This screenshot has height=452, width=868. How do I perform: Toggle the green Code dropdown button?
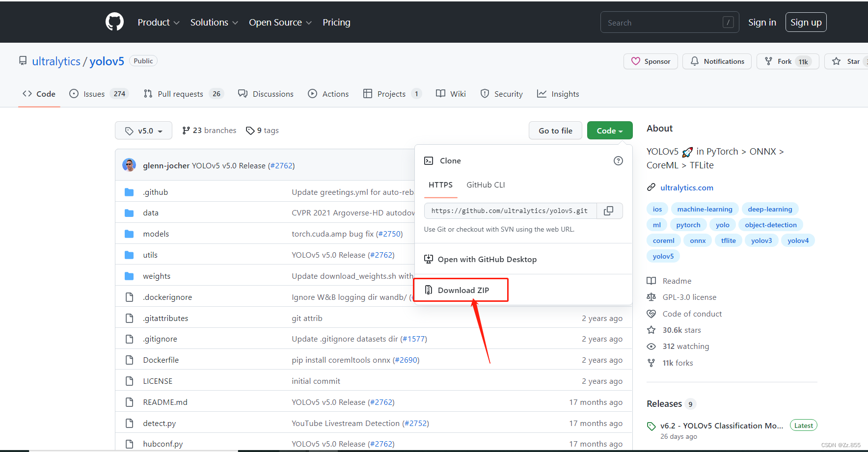click(x=610, y=131)
